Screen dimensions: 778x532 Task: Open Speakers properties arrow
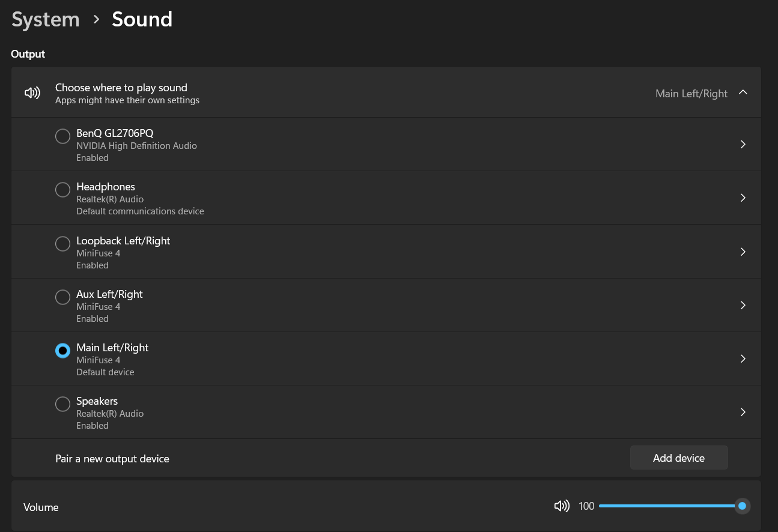[x=743, y=412]
